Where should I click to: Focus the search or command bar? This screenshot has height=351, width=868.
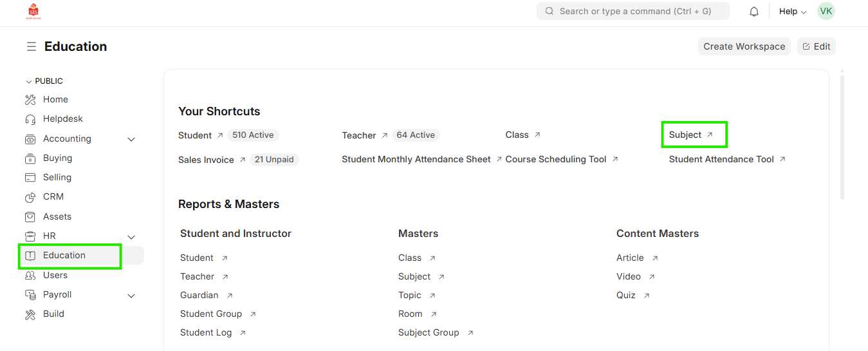coord(633,11)
